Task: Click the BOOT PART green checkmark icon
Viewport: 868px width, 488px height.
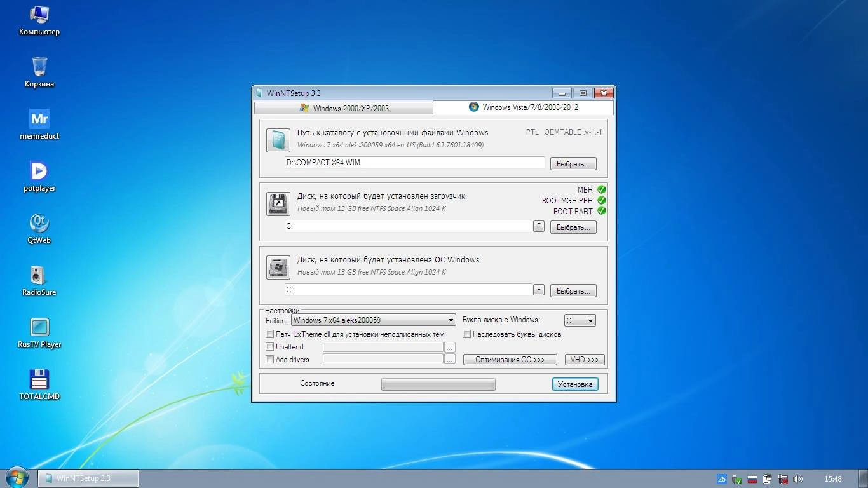Action: (601, 211)
